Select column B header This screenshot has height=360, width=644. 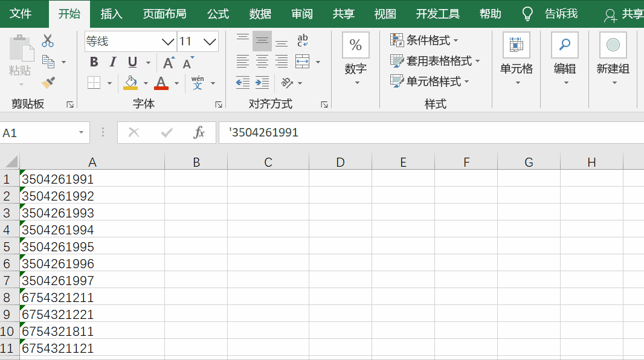pos(196,162)
